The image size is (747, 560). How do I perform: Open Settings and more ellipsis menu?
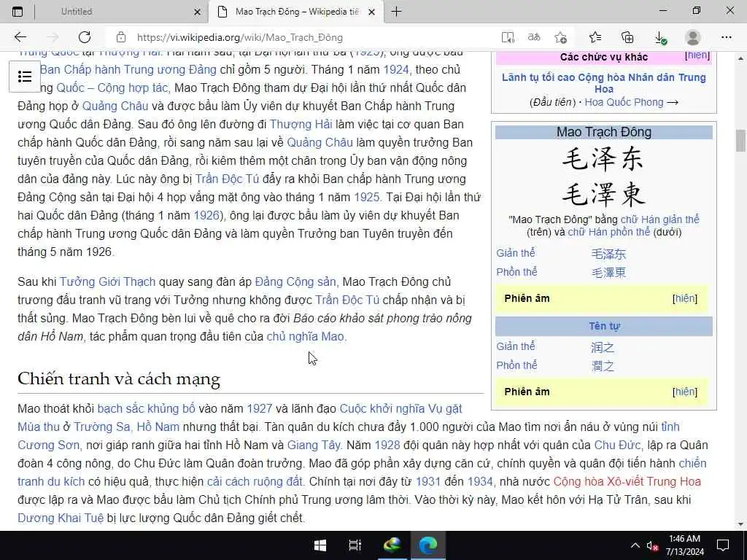click(726, 37)
